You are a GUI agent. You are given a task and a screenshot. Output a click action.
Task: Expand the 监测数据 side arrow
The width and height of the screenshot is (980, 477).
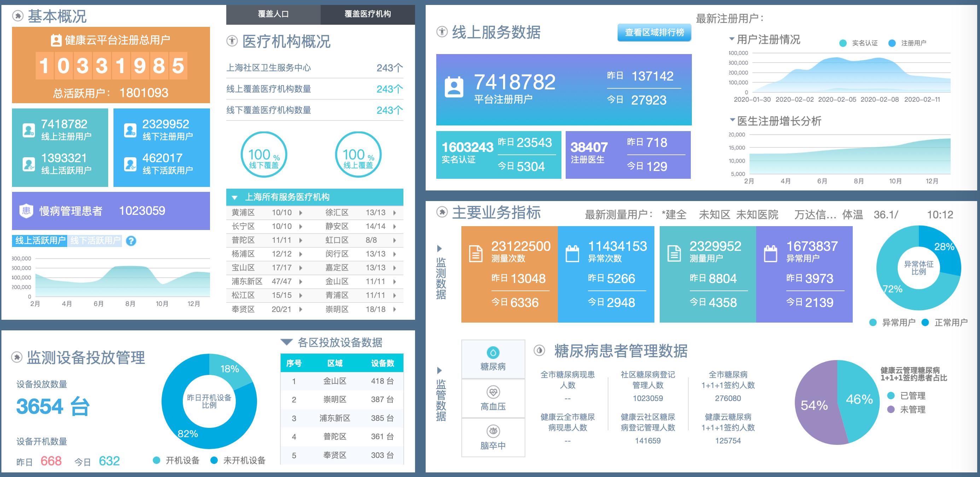click(x=439, y=249)
